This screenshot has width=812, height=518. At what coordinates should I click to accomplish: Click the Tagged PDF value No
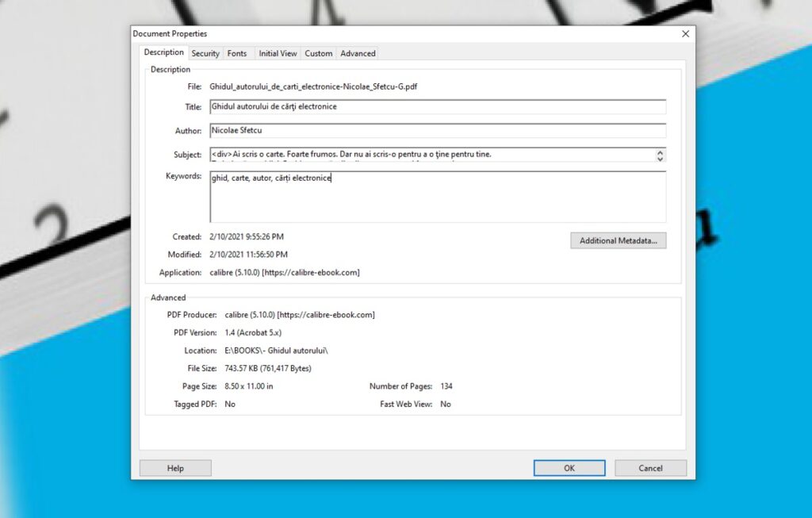[230, 404]
